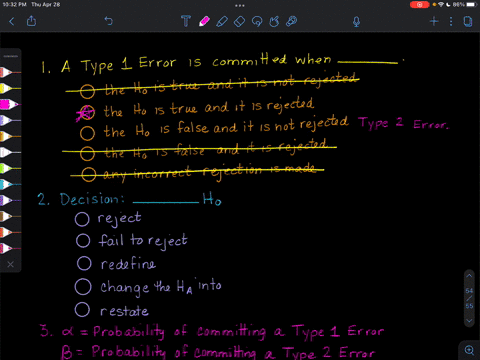Undo the last stroke
480x360 pixels.
pos(109,21)
